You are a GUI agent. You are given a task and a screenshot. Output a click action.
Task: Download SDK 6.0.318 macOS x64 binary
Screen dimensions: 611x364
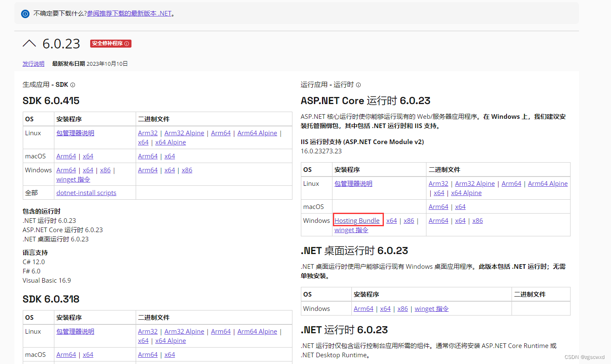pos(170,354)
